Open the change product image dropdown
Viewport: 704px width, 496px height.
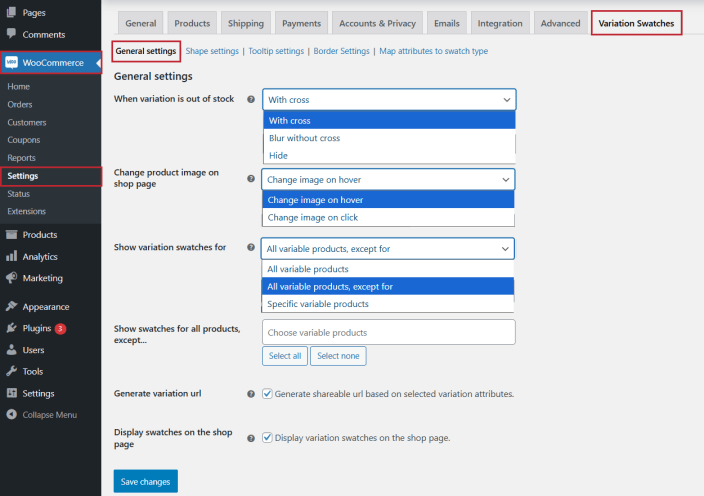click(389, 179)
